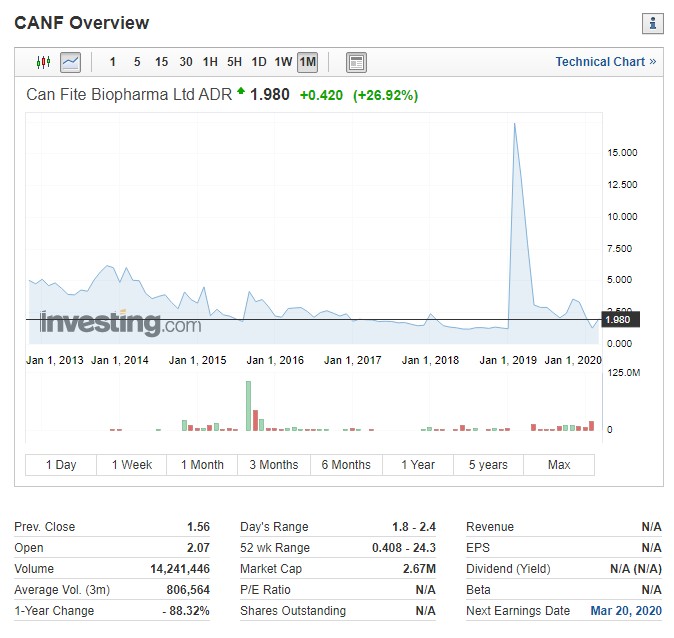Screen dimensions: 674x638
Task: Choose the 1H interval
Action: tap(210, 62)
